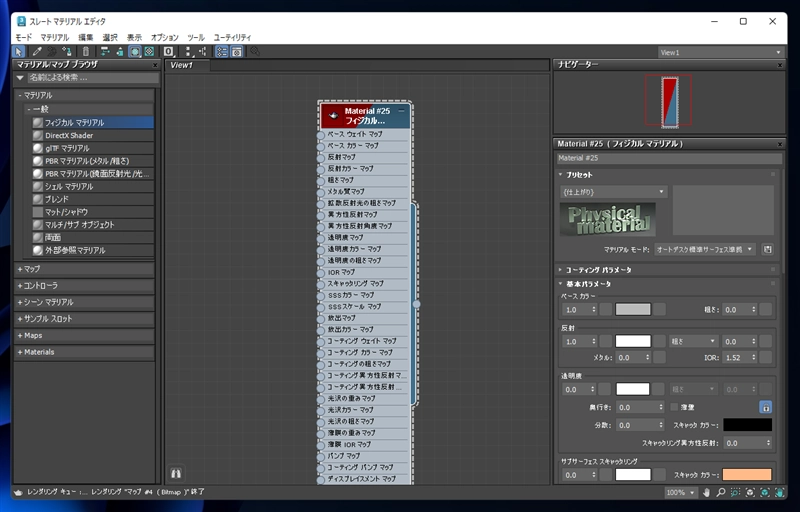
Task: Lay out all nodes vertically icon
Action: [188, 52]
